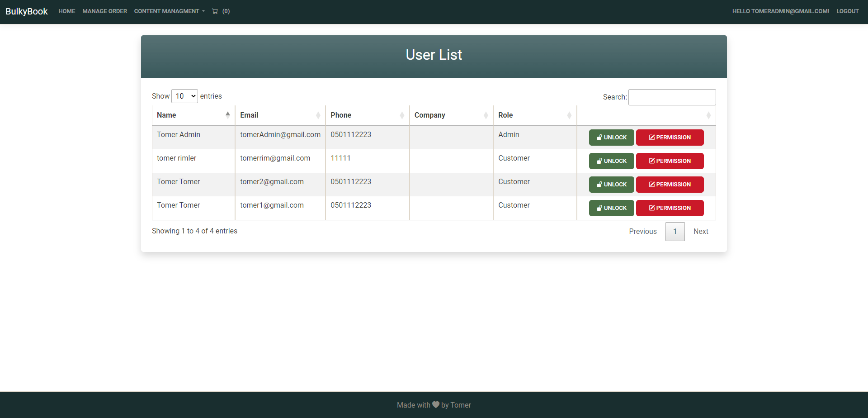Click inside the Search field
This screenshot has height=418, width=868.
pos(672,97)
